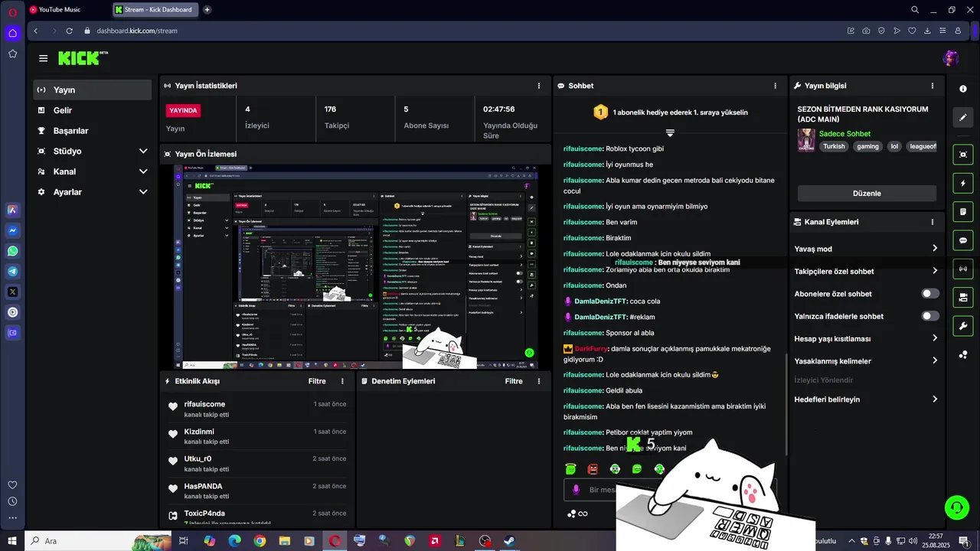The image size is (980, 551).
Task: Open Steam from the taskbar
Action: click(x=508, y=541)
